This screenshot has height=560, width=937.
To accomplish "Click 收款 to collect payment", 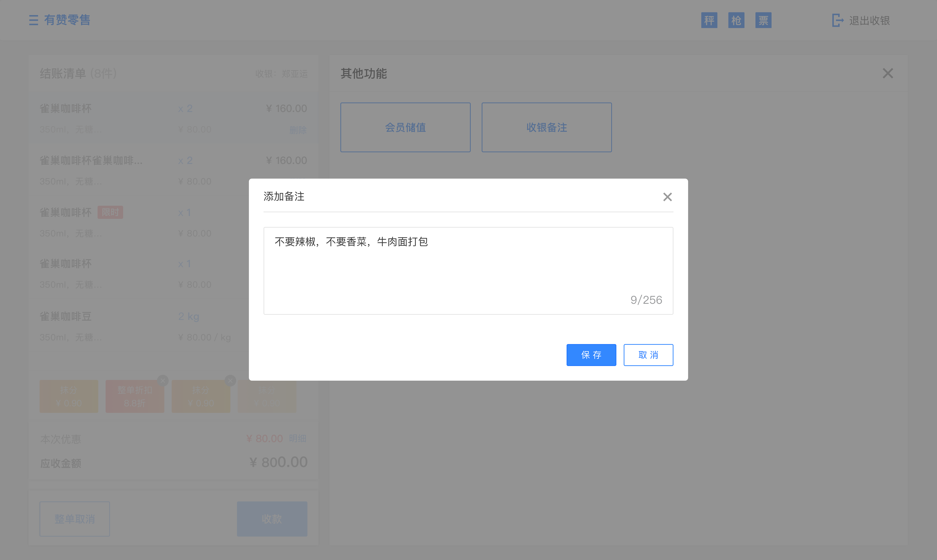I will point(272,519).
